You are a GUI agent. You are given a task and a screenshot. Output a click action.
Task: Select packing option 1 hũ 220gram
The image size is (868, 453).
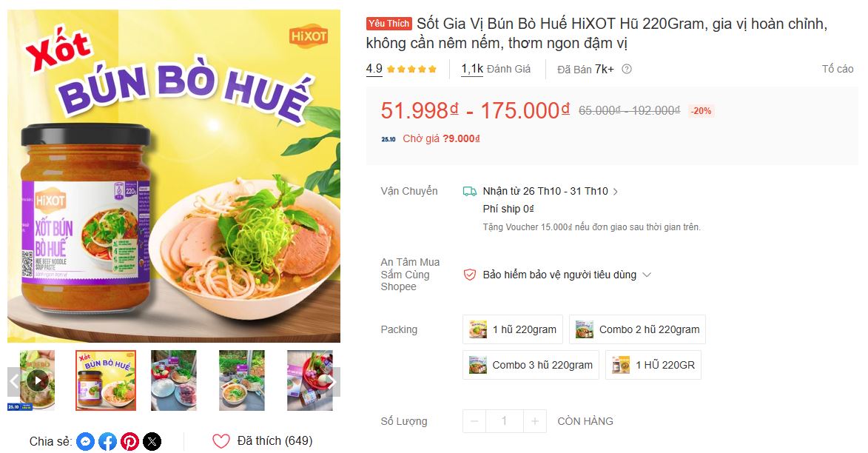[513, 329]
